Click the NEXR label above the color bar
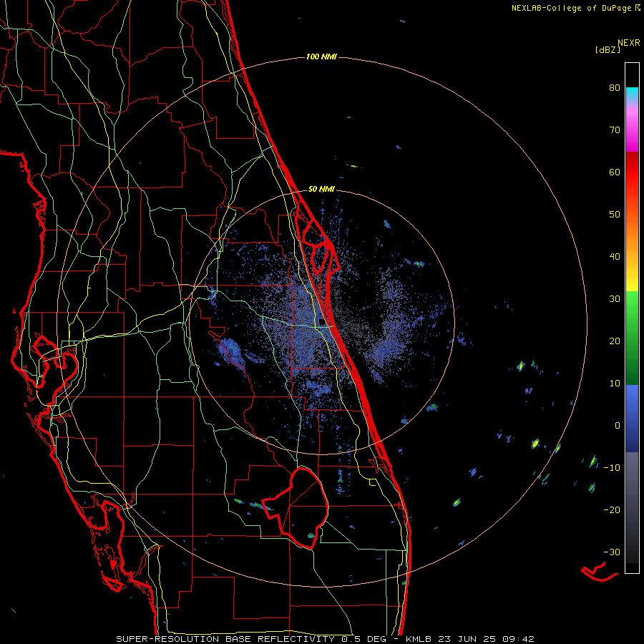The image size is (644, 644). 629,43
